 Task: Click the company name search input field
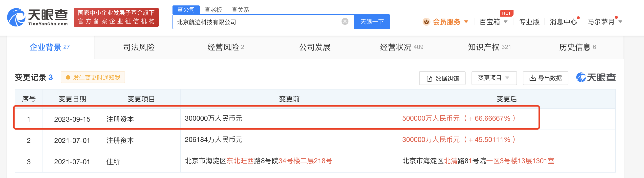point(258,22)
